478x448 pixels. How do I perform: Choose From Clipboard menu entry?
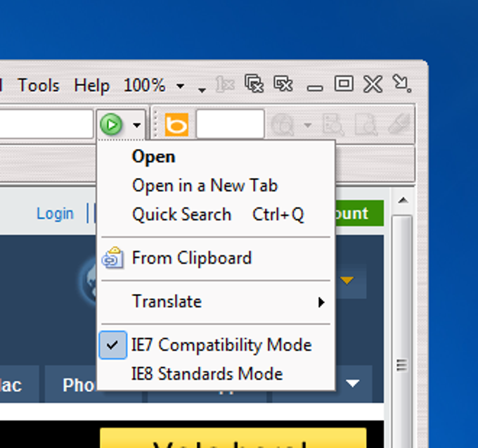(x=216, y=258)
